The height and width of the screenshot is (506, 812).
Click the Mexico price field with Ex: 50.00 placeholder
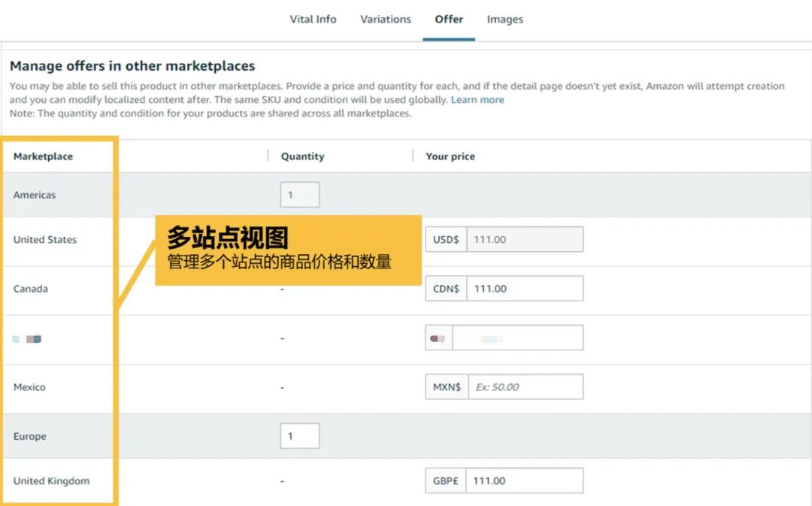coord(525,386)
